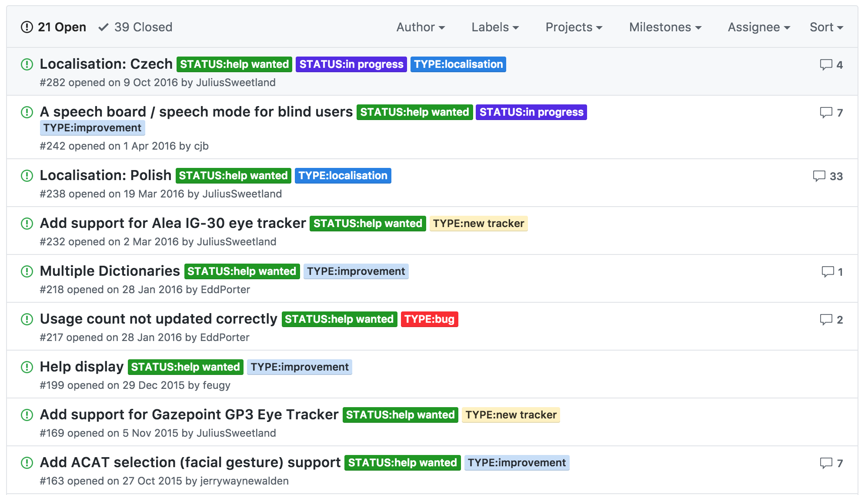Click comment icon on Multiple Dictionaries issue
This screenshot has height=495, width=868.
(827, 272)
